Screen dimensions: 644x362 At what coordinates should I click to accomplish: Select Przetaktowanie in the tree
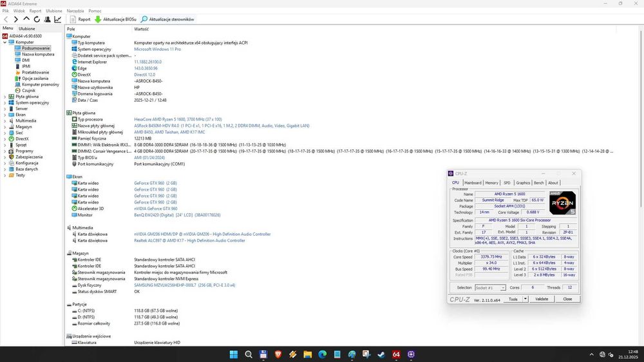(x=35, y=72)
